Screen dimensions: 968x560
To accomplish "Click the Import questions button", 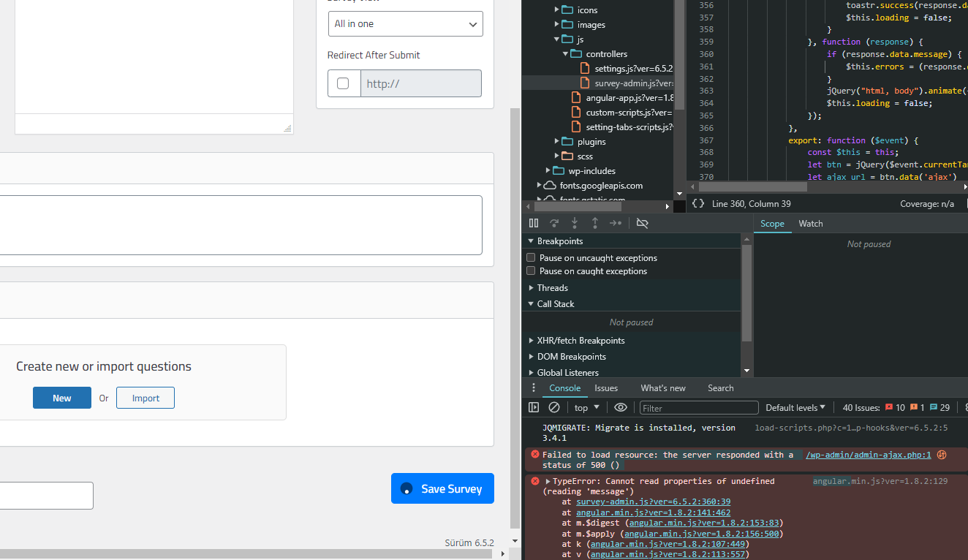I will tap(145, 398).
